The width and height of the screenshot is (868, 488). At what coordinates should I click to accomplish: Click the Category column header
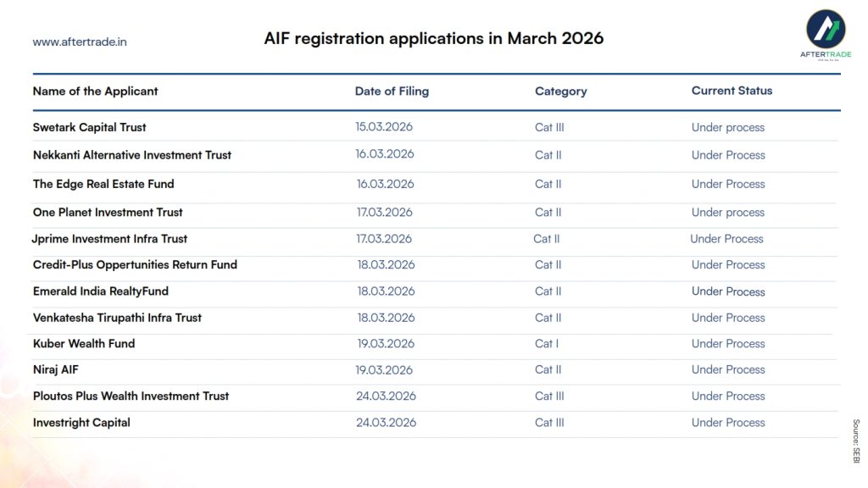(x=560, y=91)
